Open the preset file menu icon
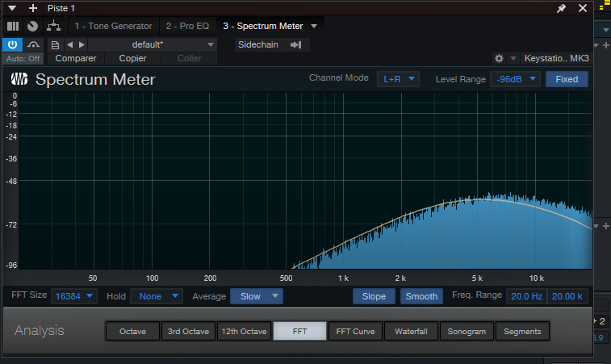 pyautogui.click(x=56, y=45)
